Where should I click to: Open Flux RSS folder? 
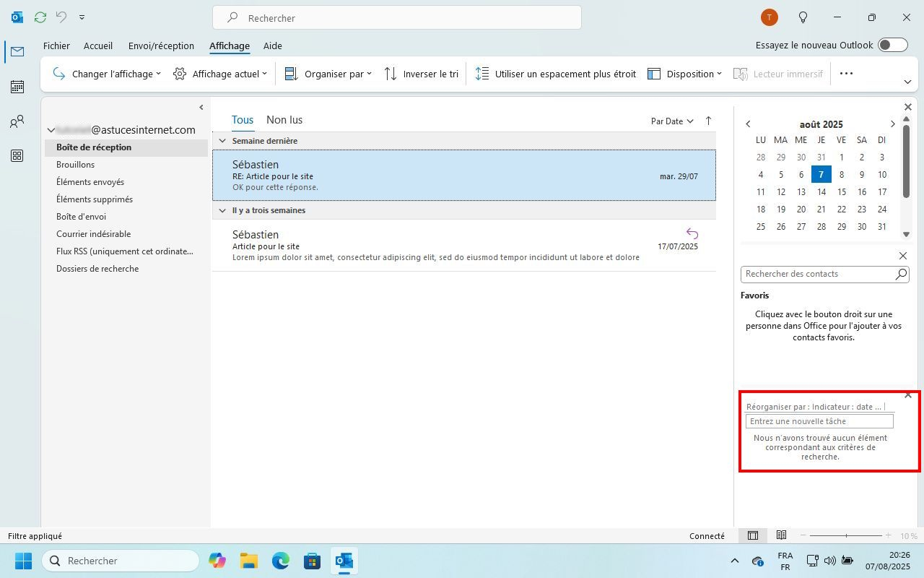126,251
